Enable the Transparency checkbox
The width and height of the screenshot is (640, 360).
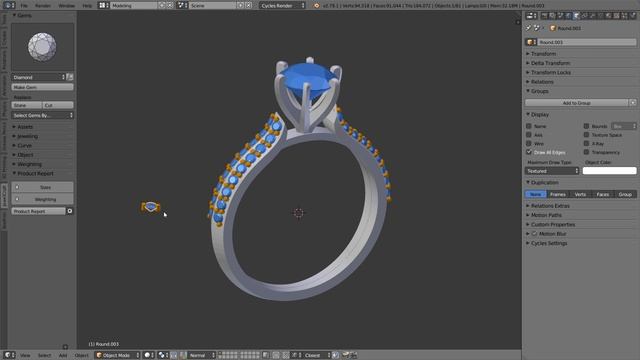(x=587, y=152)
